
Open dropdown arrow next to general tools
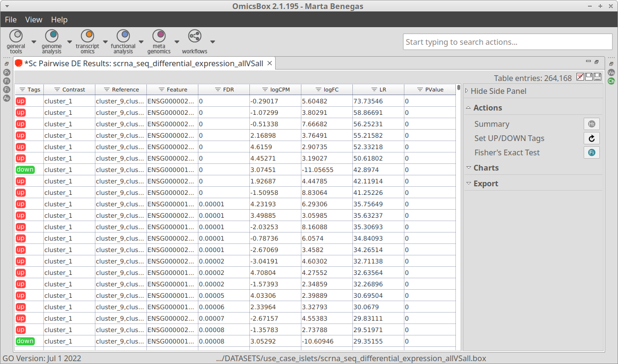tap(34, 41)
